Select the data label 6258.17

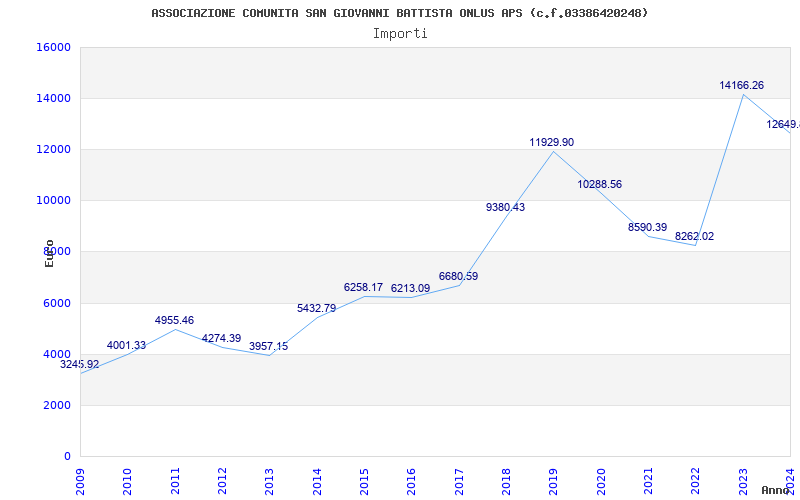pyautogui.click(x=363, y=287)
